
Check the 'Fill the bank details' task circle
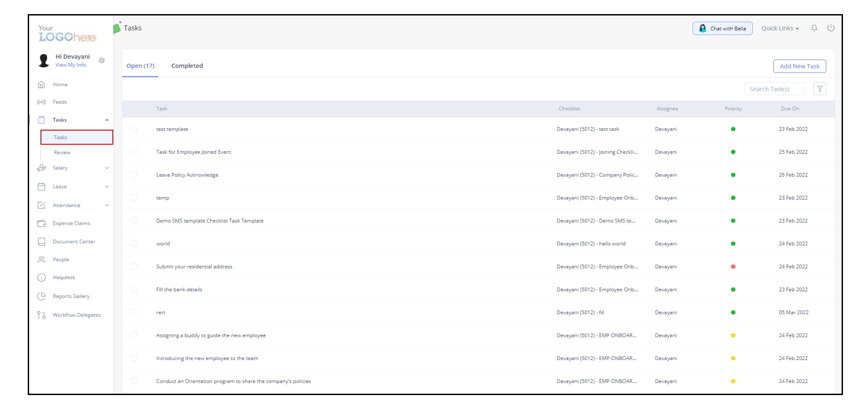pyautogui.click(x=134, y=289)
